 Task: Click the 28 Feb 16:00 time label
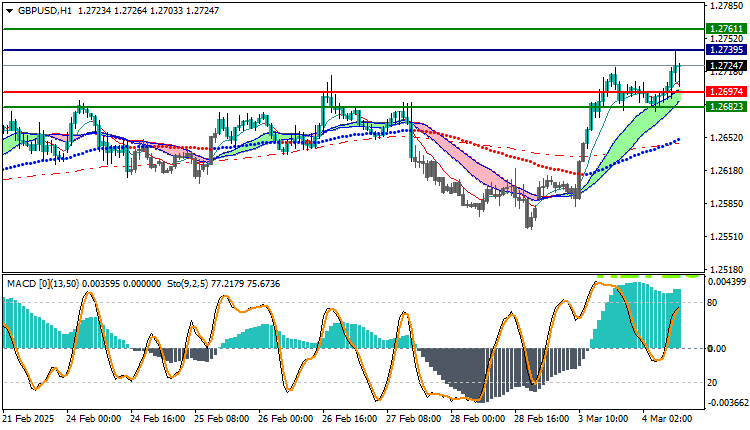(x=541, y=419)
